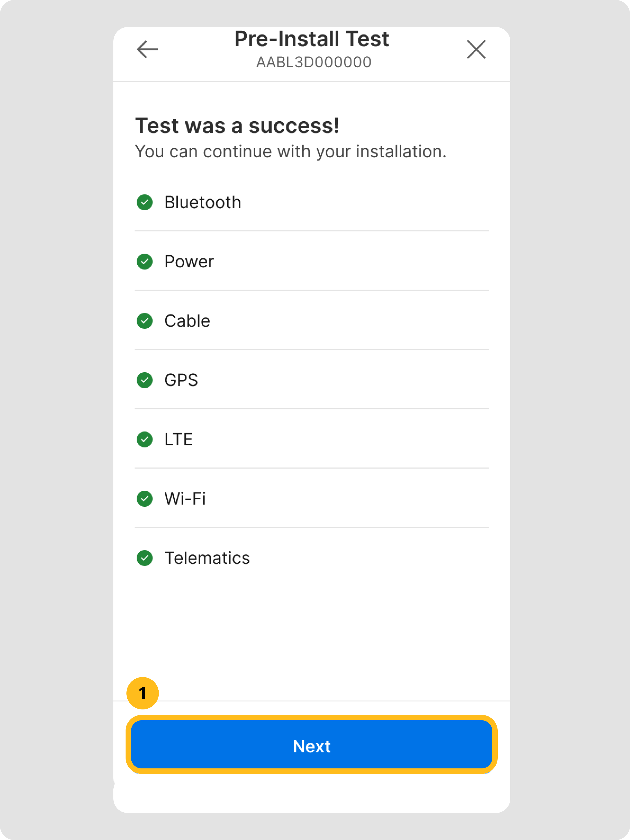630x840 pixels.
Task: Select the Telematics test result label
Action: click(x=207, y=558)
